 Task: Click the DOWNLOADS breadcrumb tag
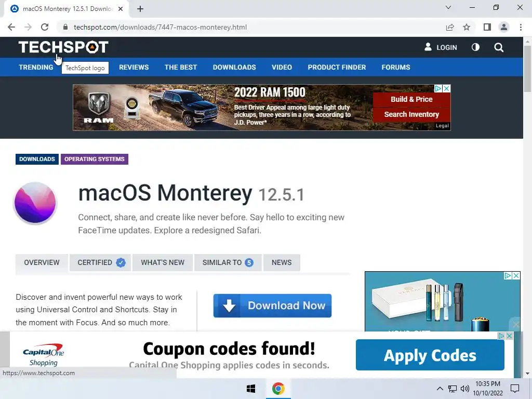[x=37, y=159]
